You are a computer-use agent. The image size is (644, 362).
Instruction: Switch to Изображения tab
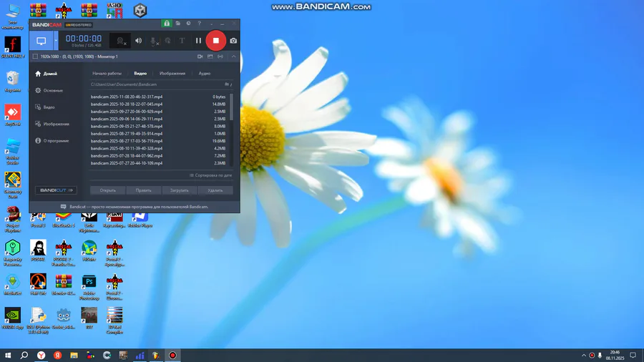coord(172,74)
